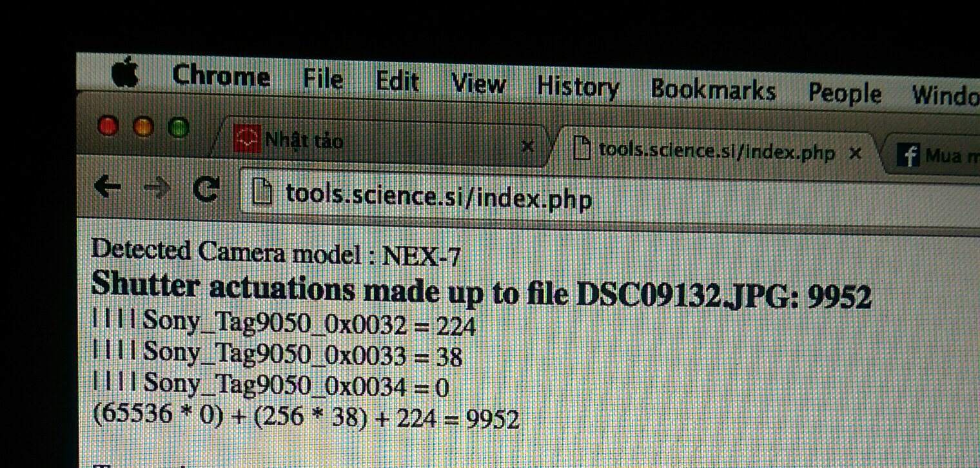Click the page icon on tools.science.si tab

click(582, 149)
